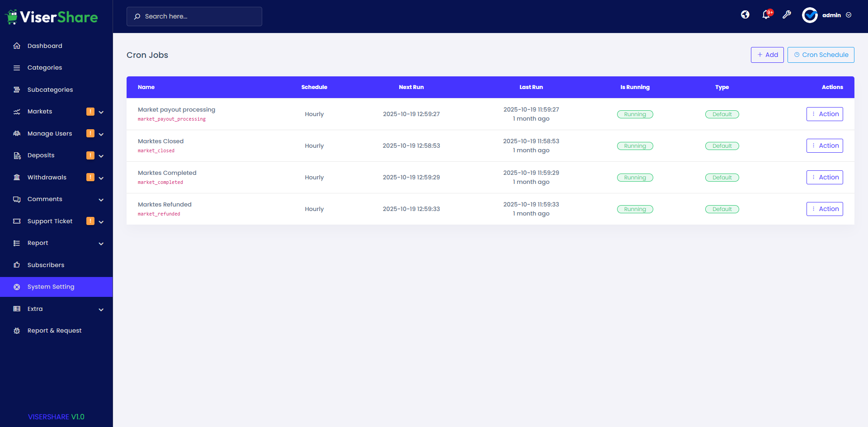
Task: Open the notifications bell
Action: [766, 15]
